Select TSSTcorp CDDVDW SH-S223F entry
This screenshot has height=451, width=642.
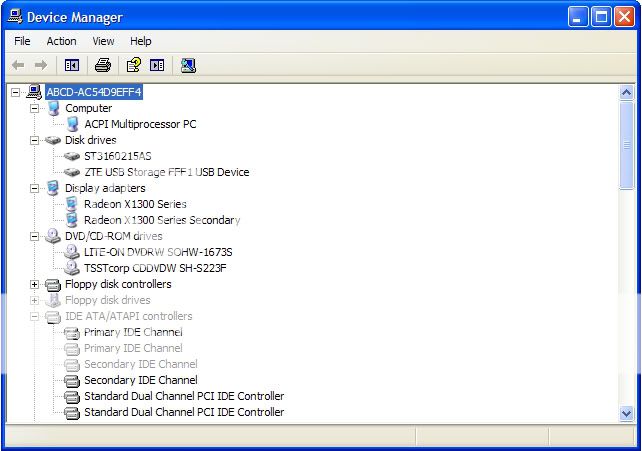(x=155, y=268)
